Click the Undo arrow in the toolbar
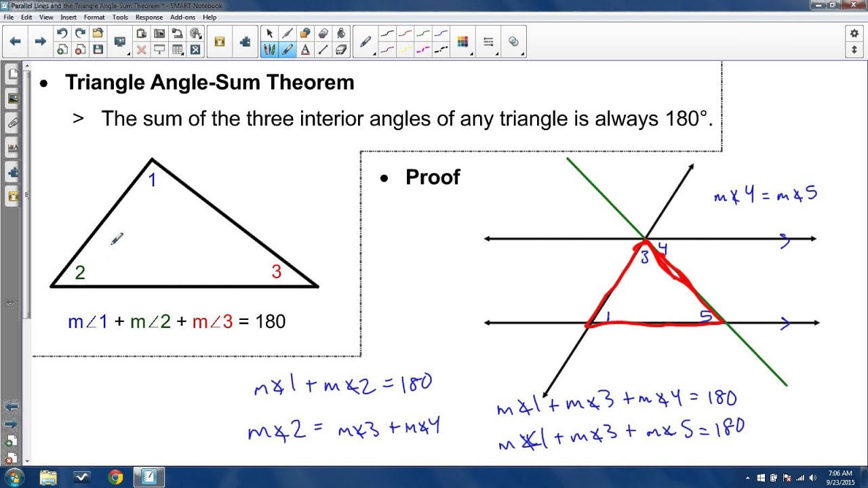Viewport: 868px width, 488px height. pos(62,33)
